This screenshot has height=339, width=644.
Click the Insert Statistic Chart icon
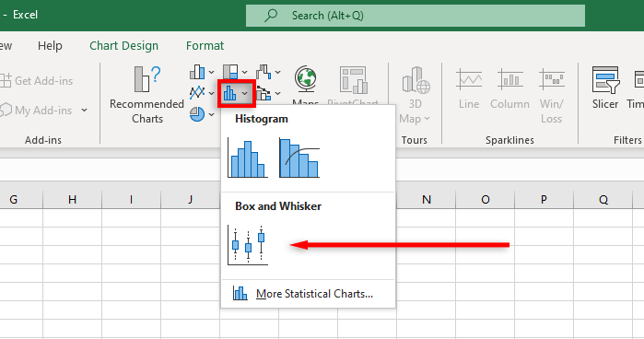coord(230,94)
